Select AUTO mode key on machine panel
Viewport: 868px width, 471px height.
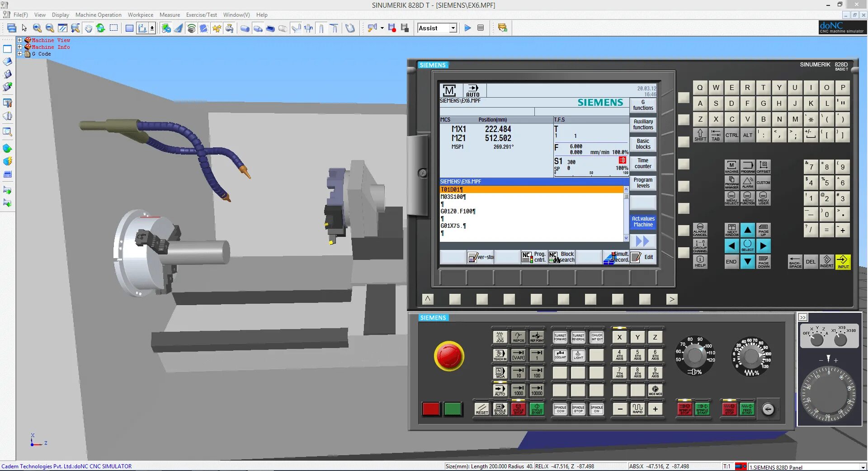tap(500, 390)
